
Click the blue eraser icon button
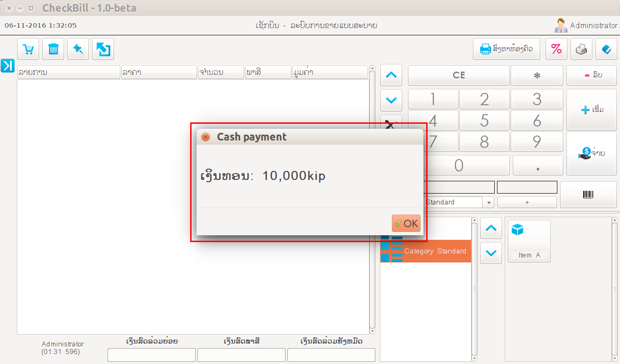[606, 49]
